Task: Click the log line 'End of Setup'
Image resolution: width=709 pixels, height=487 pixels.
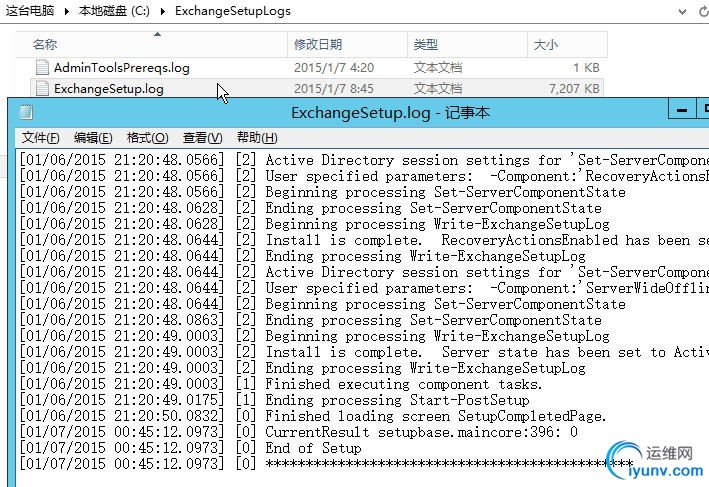Action: click(x=313, y=448)
